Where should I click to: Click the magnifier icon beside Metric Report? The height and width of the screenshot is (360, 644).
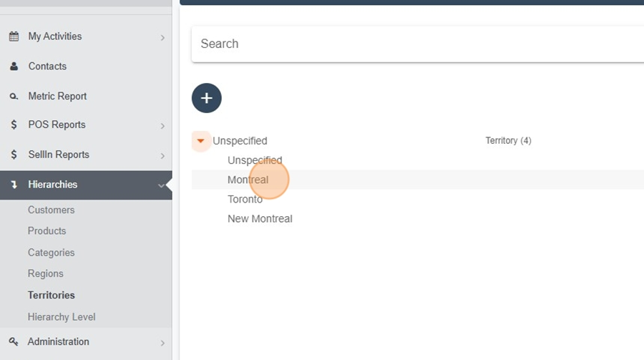(x=14, y=96)
